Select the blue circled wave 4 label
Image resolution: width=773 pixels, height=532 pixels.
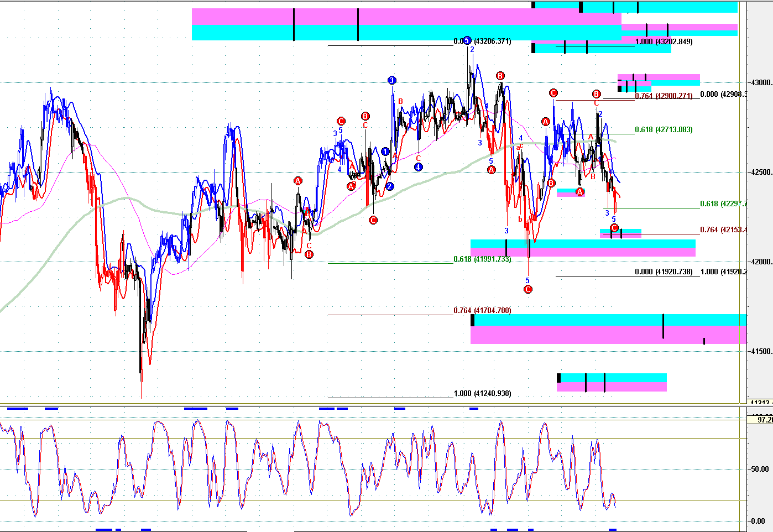[x=419, y=167]
